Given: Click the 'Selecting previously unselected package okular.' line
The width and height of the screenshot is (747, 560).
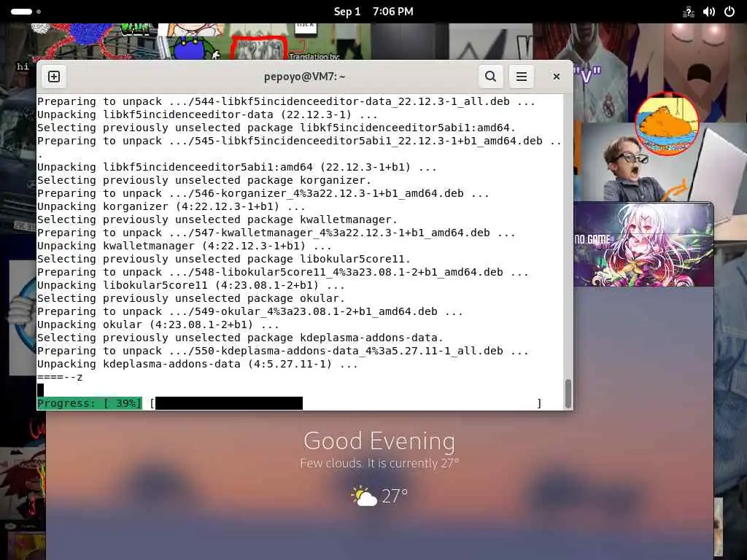Looking at the screenshot, I should pos(190,298).
